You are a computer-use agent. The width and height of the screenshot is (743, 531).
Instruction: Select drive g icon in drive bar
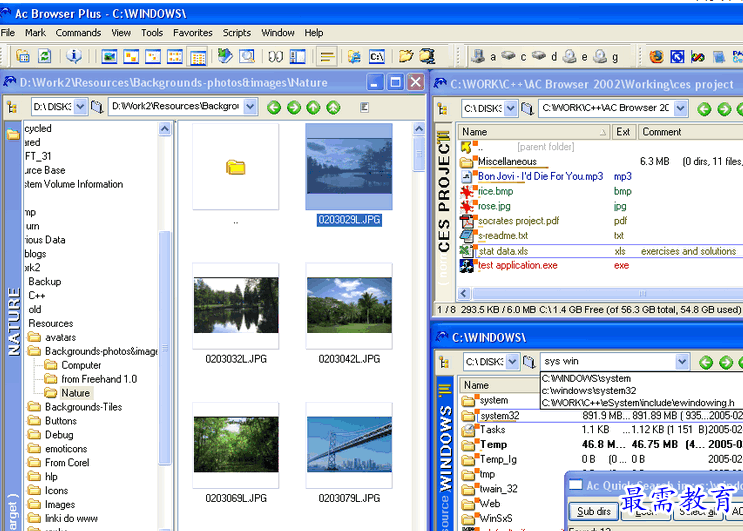click(600, 56)
